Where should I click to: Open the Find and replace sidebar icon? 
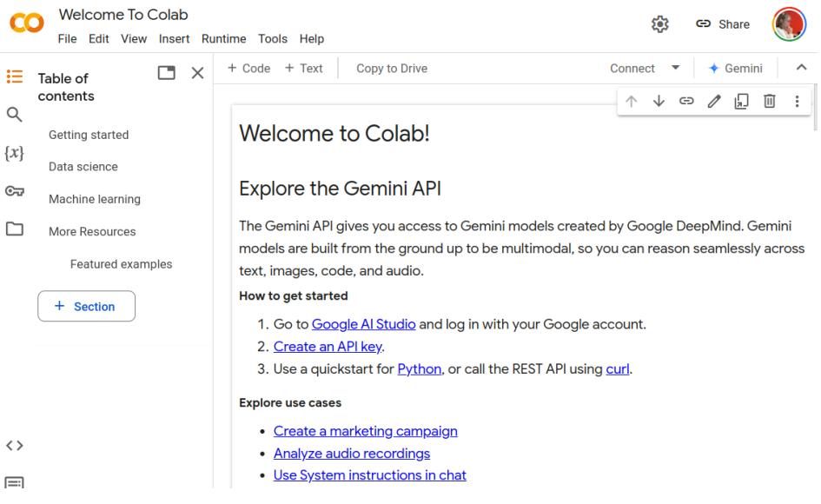[14, 114]
